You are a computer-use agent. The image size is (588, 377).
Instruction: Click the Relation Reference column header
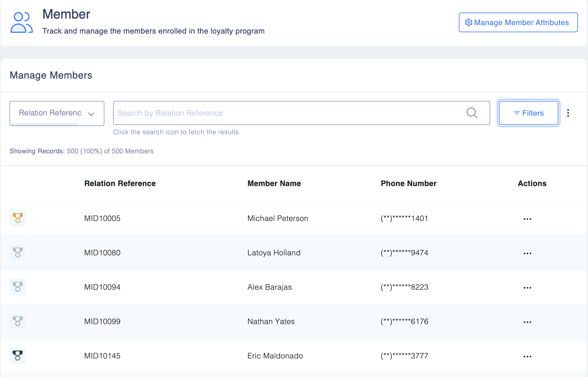[120, 183]
